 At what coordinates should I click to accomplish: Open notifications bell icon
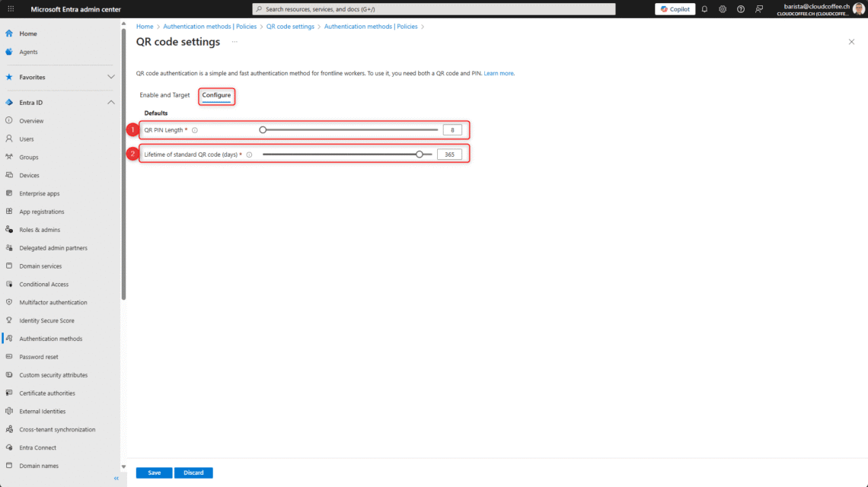click(x=704, y=9)
